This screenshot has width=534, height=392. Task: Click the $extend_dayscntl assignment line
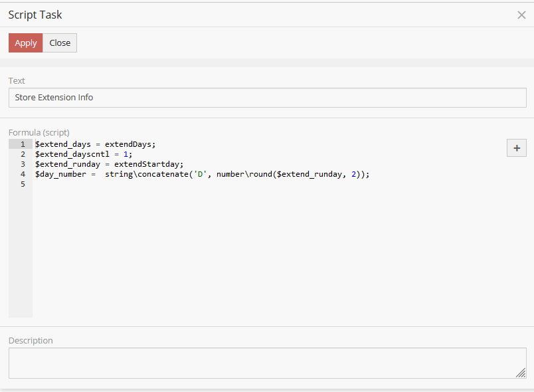83,154
